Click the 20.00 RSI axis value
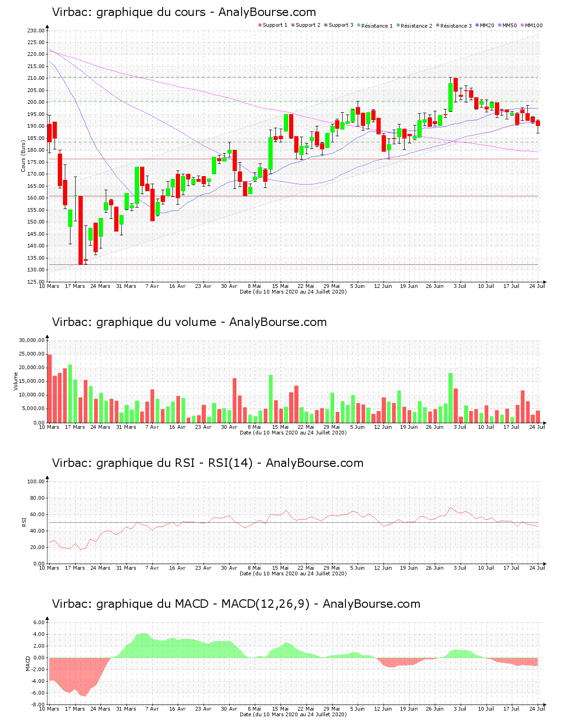564x728 pixels. pyautogui.click(x=37, y=547)
